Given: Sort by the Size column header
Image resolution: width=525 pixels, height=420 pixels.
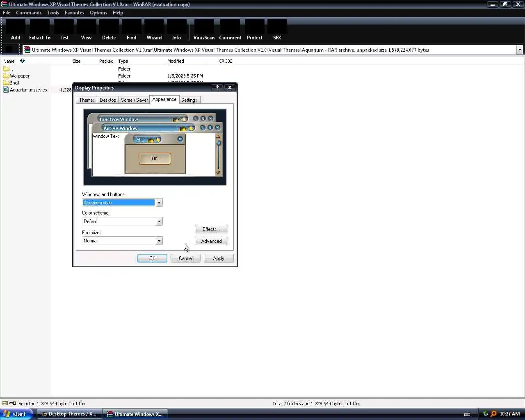Looking at the screenshot, I should coord(77,61).
